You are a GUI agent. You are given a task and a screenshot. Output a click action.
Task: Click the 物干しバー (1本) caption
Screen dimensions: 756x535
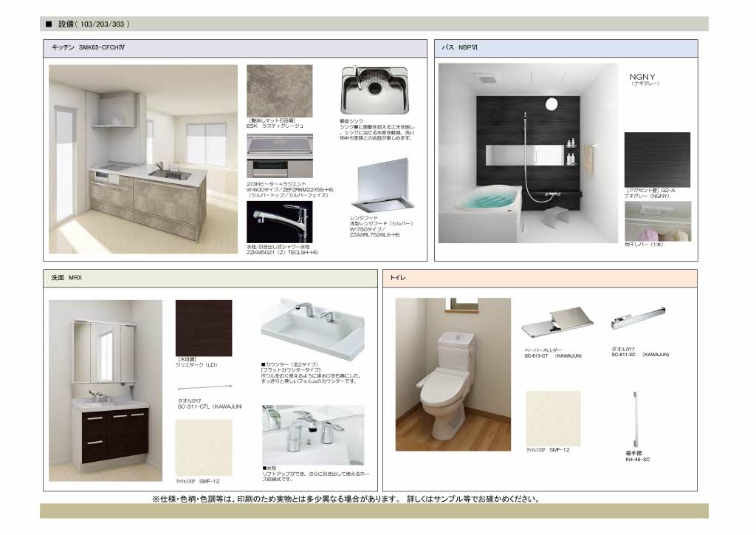(x=644, y=245)
